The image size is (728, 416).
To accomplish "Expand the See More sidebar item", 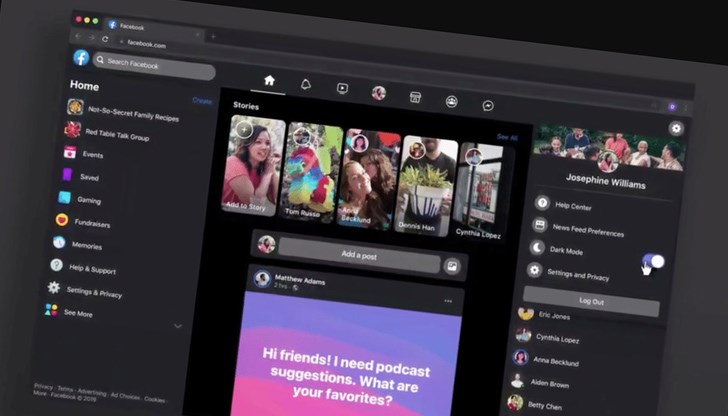I will [x=78, y=313].
